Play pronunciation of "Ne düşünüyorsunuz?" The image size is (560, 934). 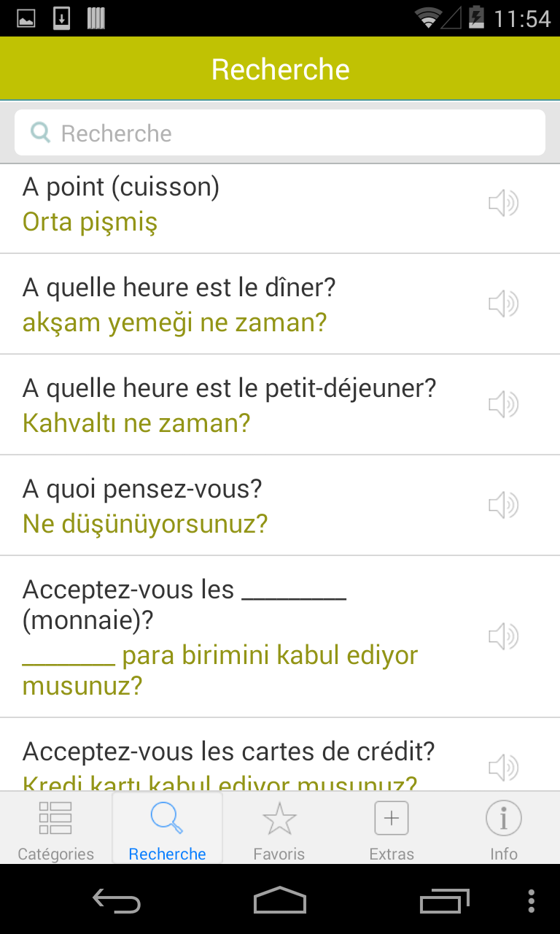503,505
